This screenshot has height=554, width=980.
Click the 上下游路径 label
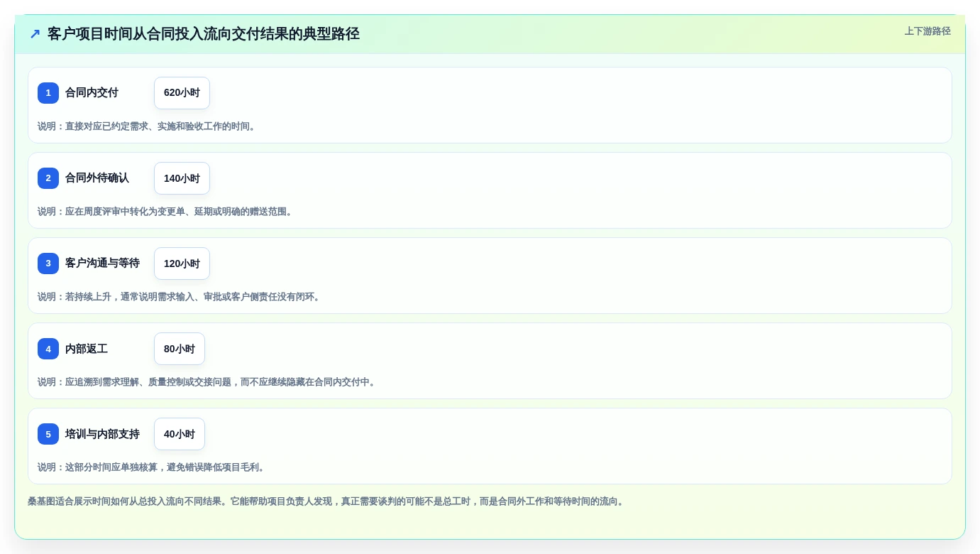927,31
